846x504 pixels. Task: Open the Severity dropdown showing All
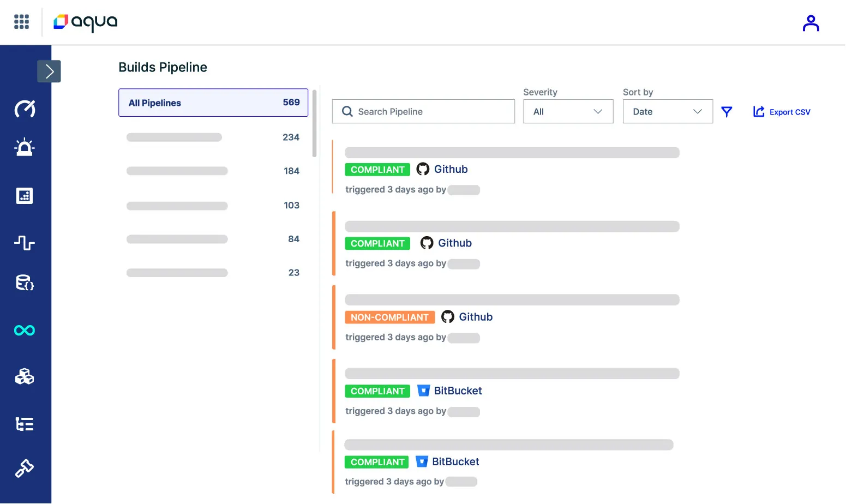coord(568,111)
